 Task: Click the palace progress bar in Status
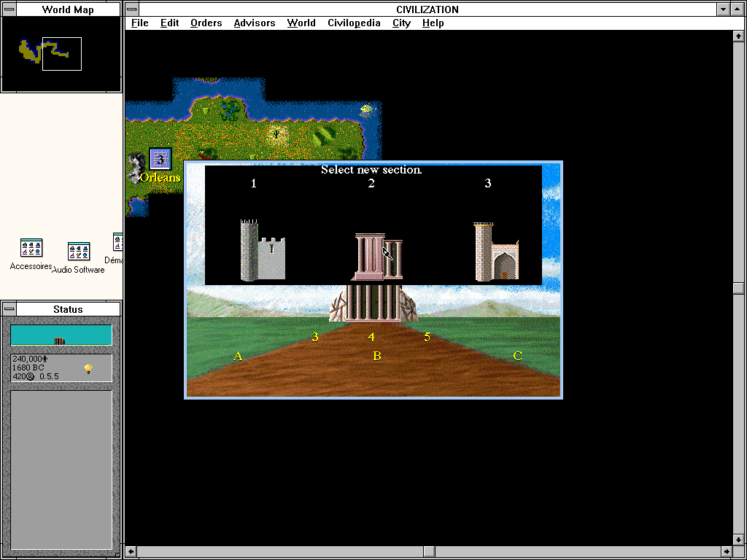(x=61, y=335)
